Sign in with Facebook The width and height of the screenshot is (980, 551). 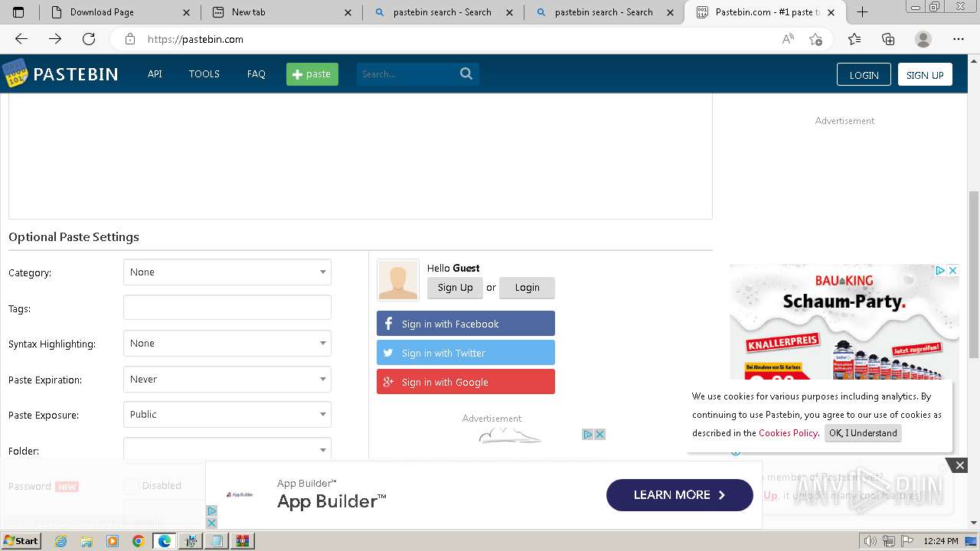[x=465, y=324]
